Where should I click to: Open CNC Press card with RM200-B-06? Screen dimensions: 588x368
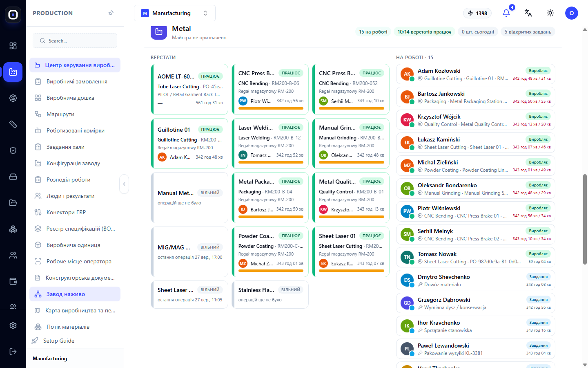point(270,89)
